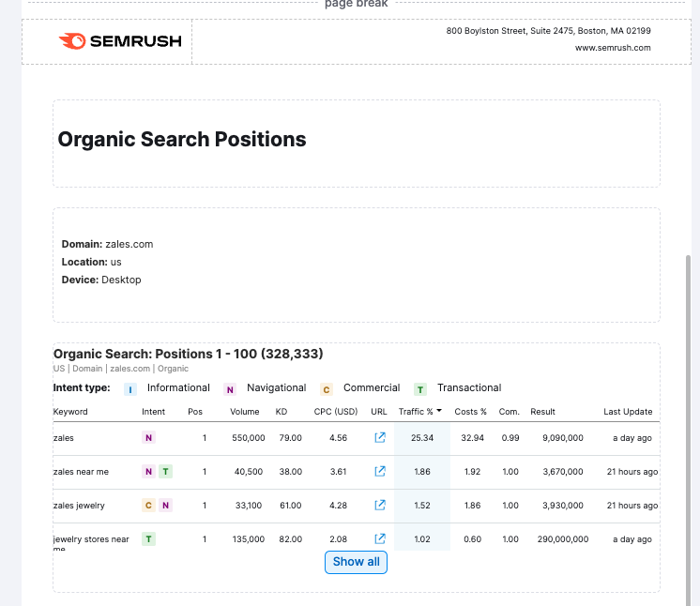The image size is (700, 606).
Task: Click the Location: us line
Action: 92,262
